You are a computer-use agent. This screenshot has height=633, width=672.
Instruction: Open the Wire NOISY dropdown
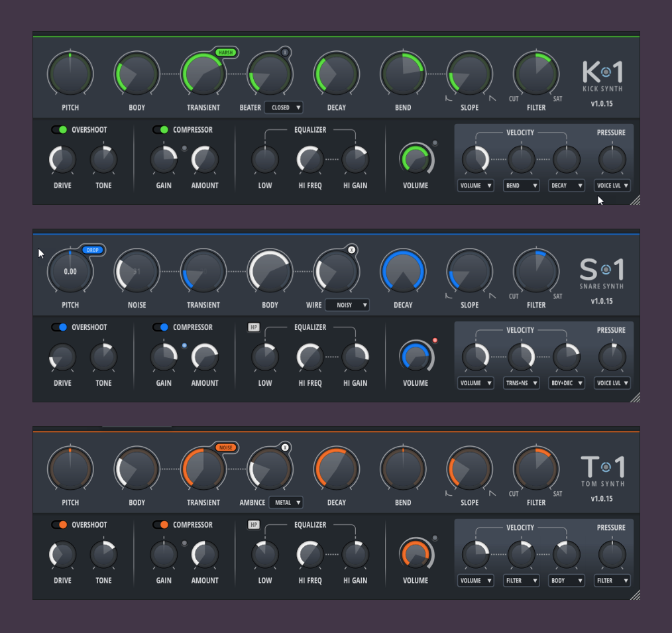347,305
